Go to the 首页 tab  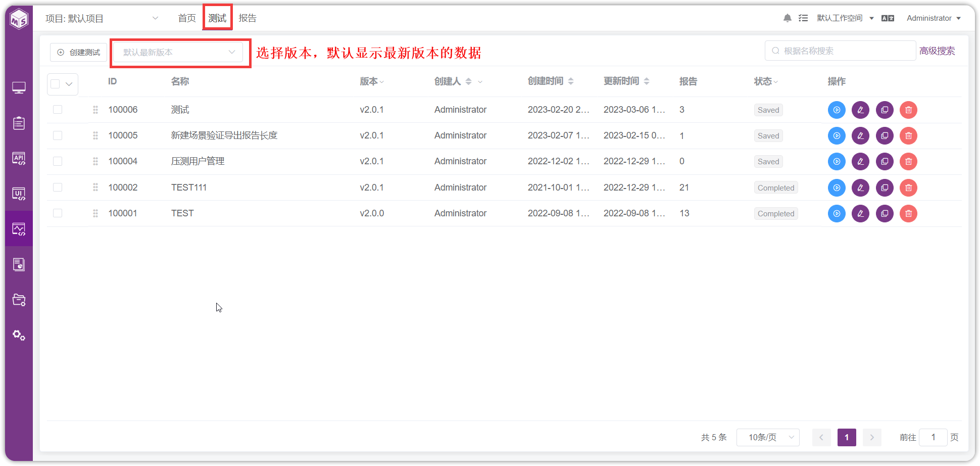click(x=187, y=18)
